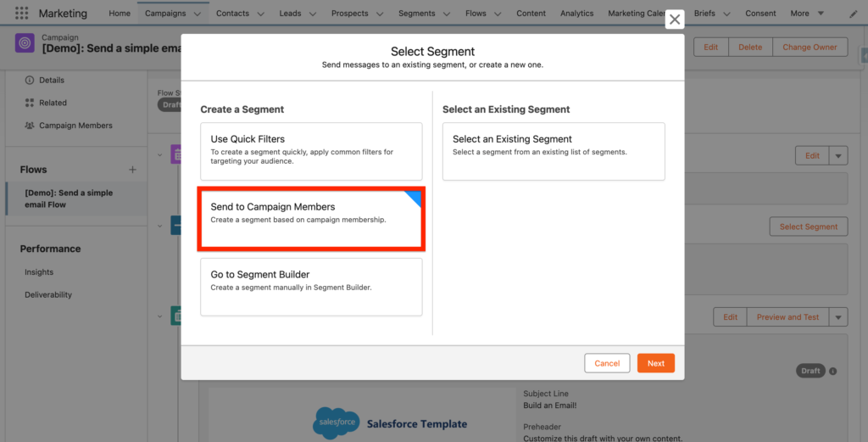
Task: Go to the Home tab
Action: click(x=120, y=14)
